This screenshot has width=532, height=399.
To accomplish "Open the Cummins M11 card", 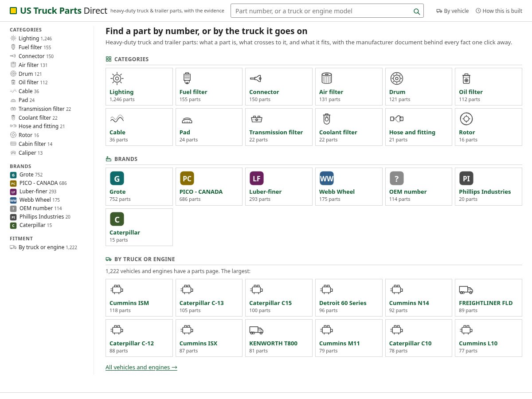I will point(349,338).
